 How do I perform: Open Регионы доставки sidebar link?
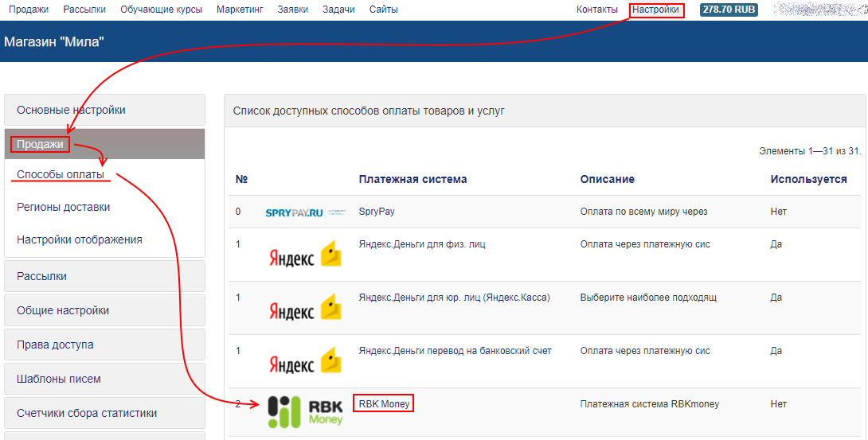click(64, 207)
